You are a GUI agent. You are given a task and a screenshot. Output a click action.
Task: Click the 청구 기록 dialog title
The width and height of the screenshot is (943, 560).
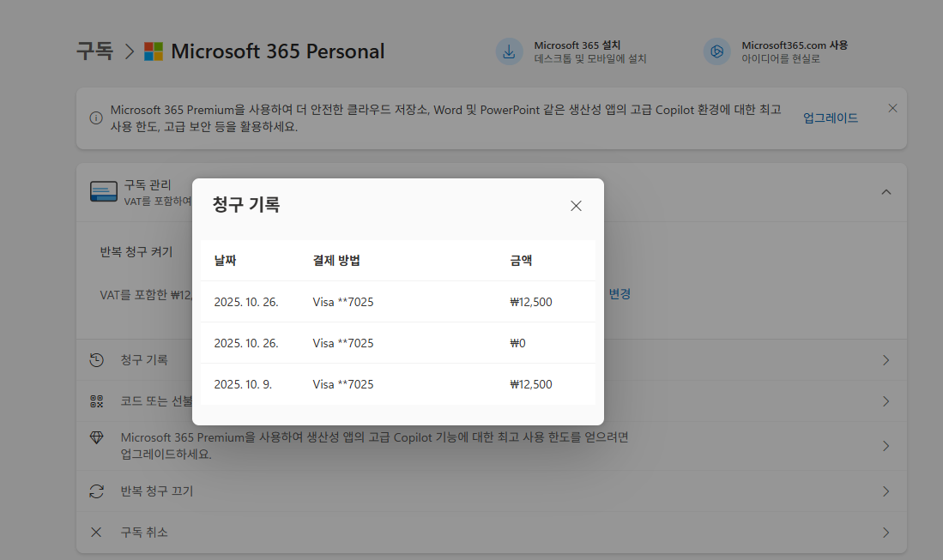click(x=246, y=205)
